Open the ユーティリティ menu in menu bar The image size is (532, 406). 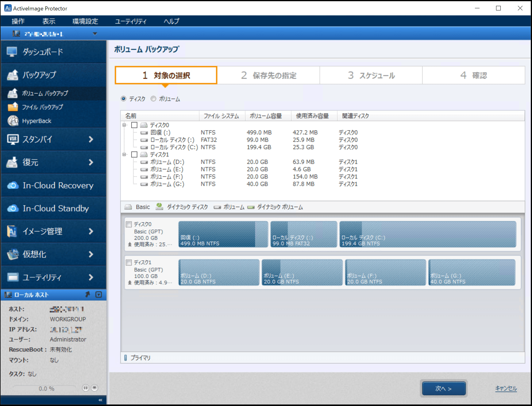tap(130, 21)
